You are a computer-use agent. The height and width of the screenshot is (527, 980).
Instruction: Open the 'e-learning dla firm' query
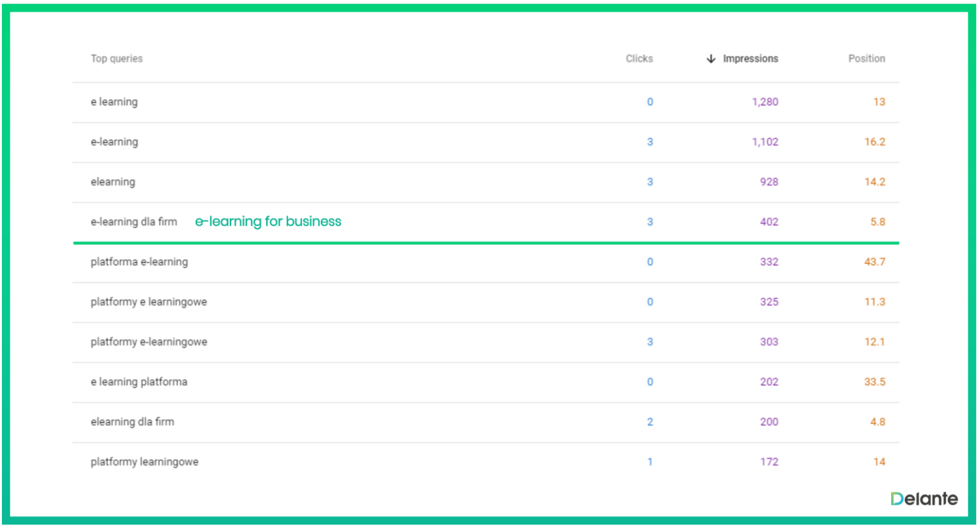pyautogui.click(x=134, y=222)
